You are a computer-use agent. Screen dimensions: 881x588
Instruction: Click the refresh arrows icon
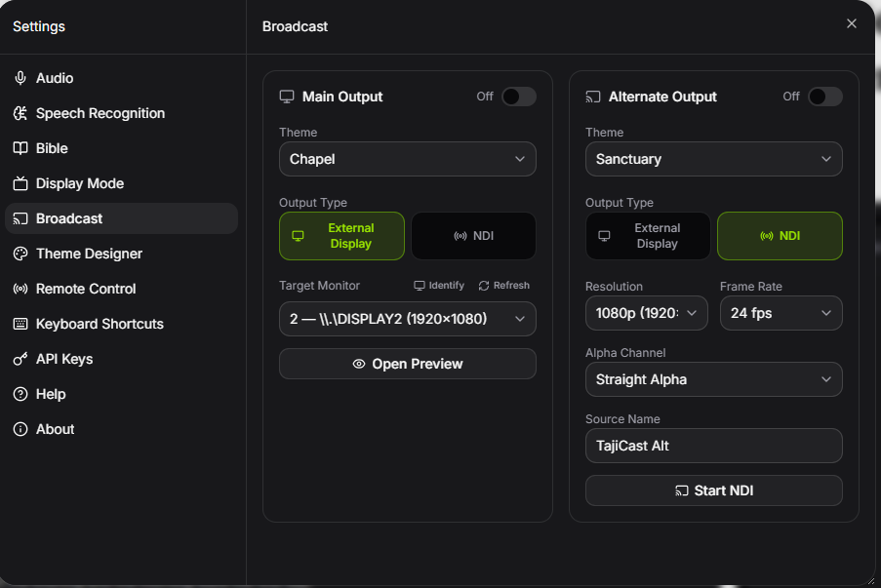pos(484,286)
